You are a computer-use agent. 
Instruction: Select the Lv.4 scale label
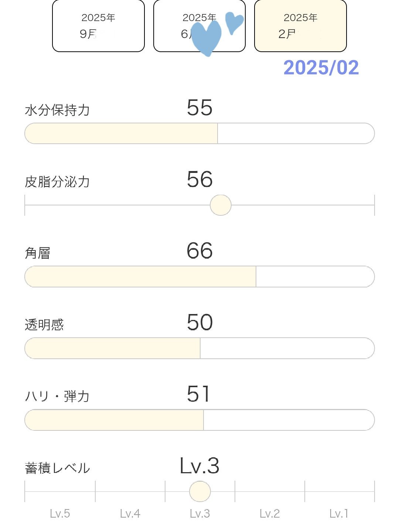pos(130,514)
